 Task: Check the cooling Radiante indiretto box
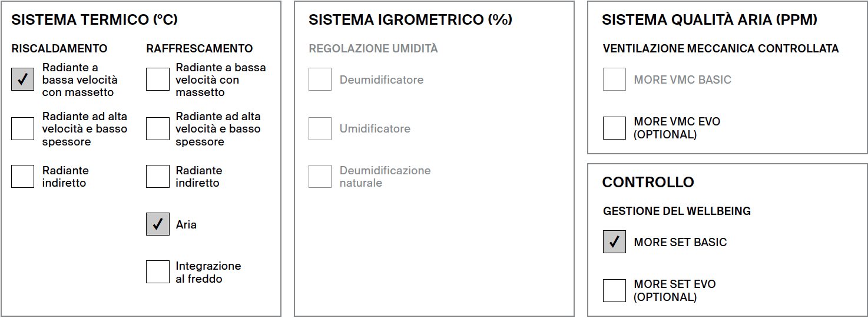tap(158, 176)
